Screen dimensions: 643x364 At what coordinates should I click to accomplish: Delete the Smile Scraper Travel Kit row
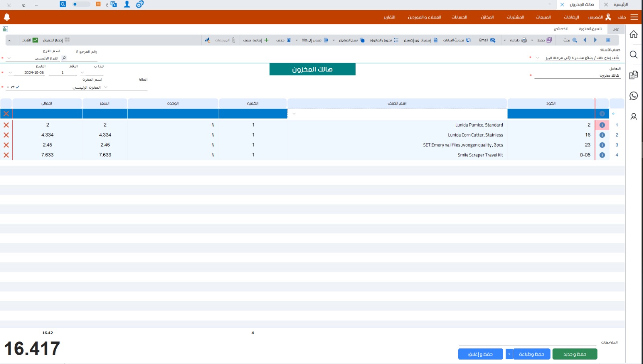(6, 155)
